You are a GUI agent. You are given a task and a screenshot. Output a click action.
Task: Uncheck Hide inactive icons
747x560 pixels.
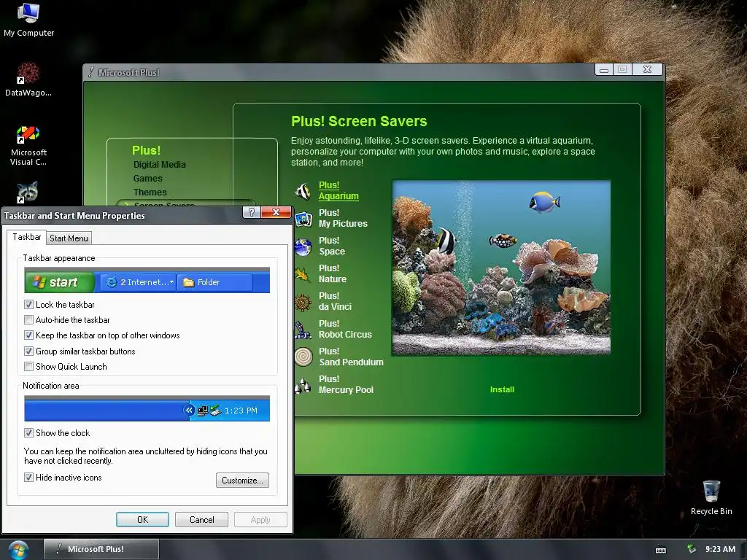[x=28, y=477]
